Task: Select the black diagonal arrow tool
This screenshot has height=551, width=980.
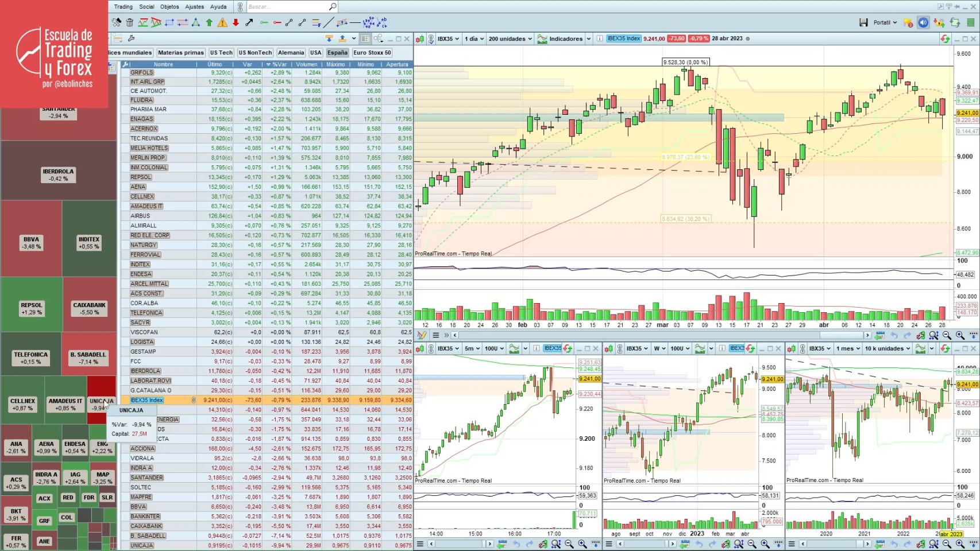Action: pos(249,22)
